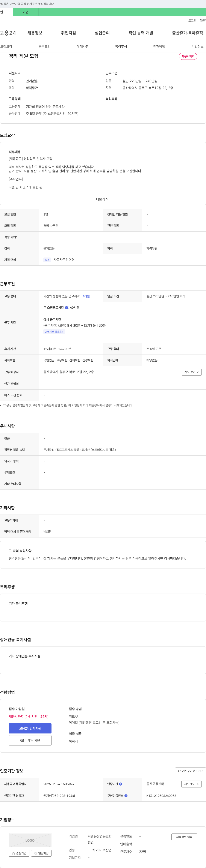The height and width of the screenshot is (868, 206).
Task: Click the help icon beside 구인인증번호
Action: click(126, 796)
